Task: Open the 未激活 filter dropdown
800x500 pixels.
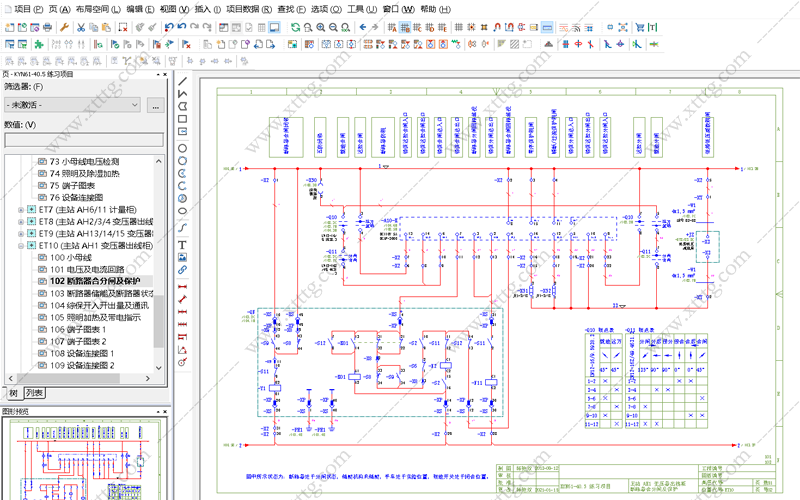Action: pos(72,105)
